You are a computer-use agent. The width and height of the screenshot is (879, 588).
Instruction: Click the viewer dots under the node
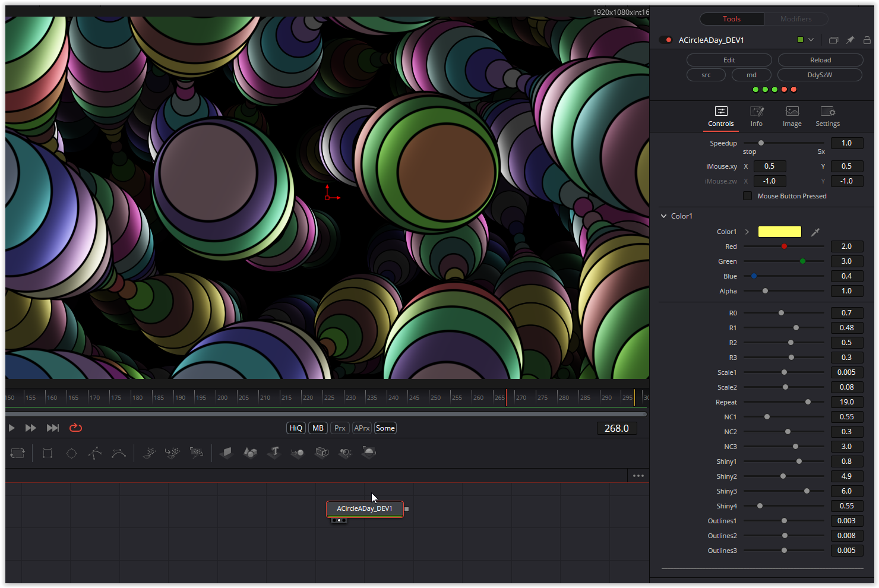point(339,520)
